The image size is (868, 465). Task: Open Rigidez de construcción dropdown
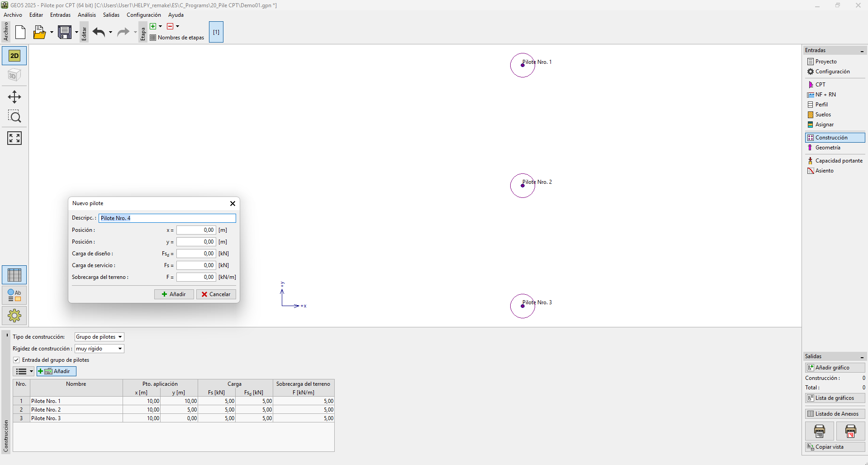[99, 349]
